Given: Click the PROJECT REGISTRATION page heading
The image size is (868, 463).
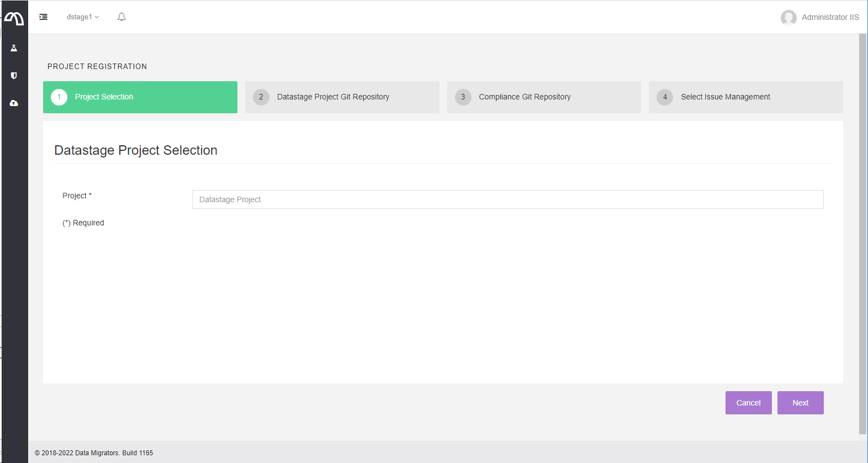Looking at the screenshot, I should coord(97,66).
